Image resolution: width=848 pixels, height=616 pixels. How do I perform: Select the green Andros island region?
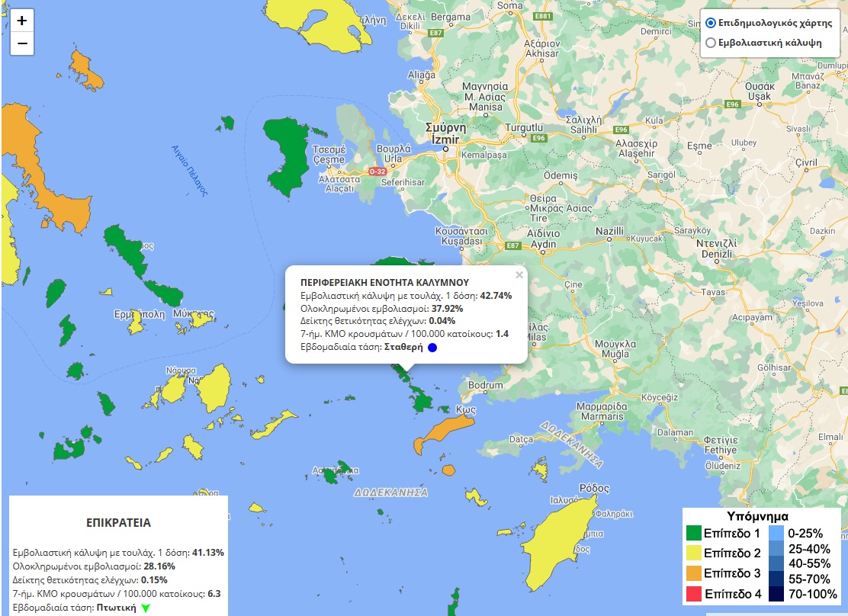tap(127, 250)
